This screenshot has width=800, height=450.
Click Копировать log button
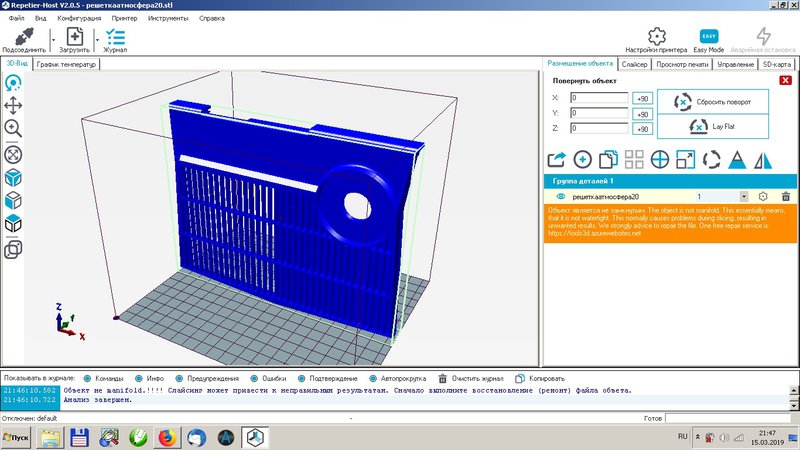[540, 379]
